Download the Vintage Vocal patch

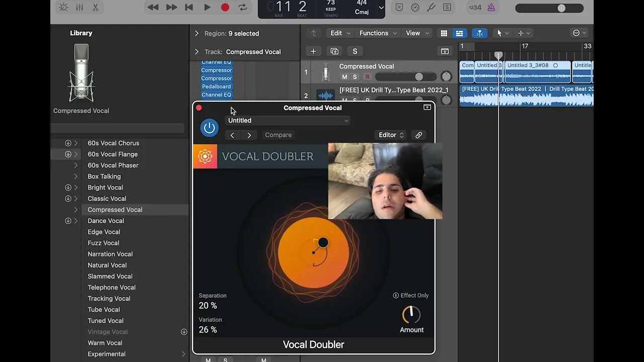(x=184, y=332)
